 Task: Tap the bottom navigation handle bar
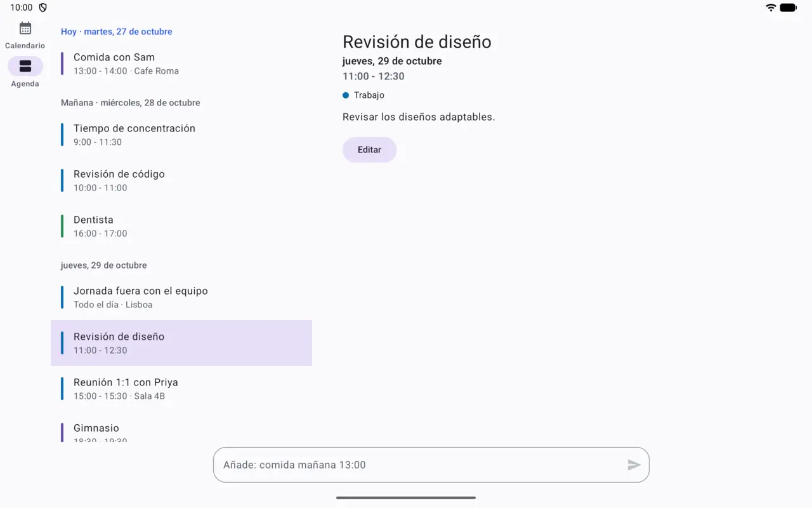[x=406, y=498]
